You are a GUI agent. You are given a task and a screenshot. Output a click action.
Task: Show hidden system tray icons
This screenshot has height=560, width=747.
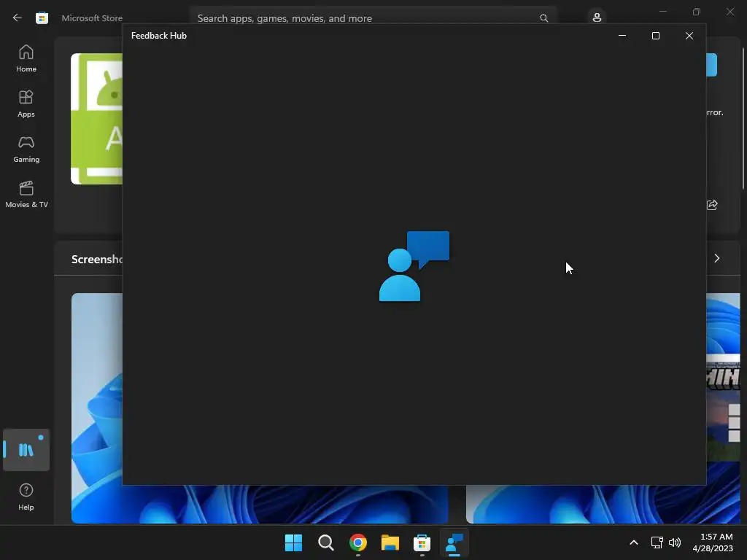coord(634,542)
